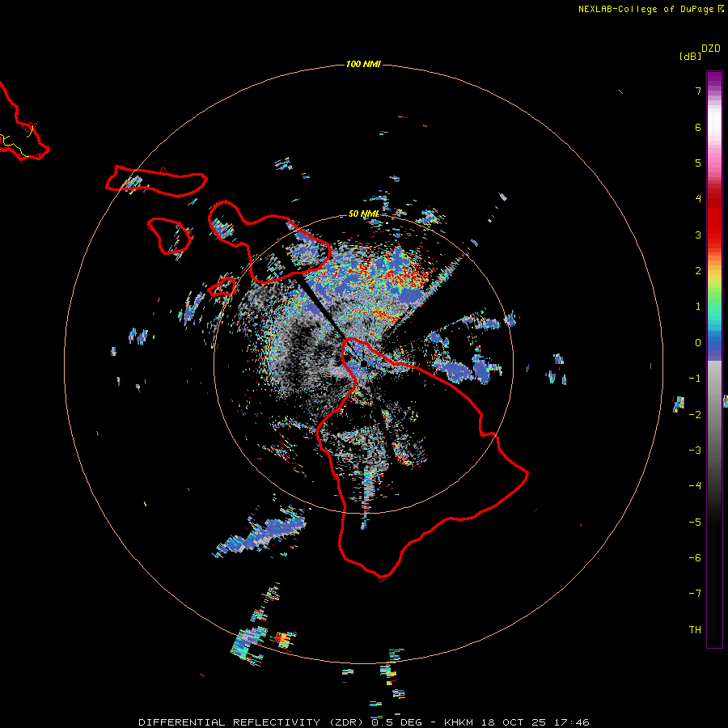Click the black radar site dot at center

click(363, 363)
